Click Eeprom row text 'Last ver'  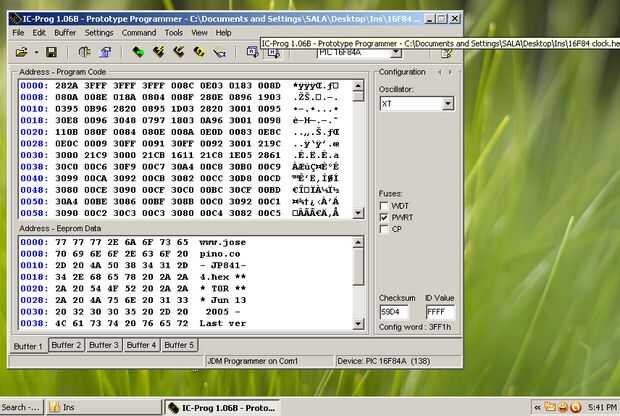tap(223, 323)
